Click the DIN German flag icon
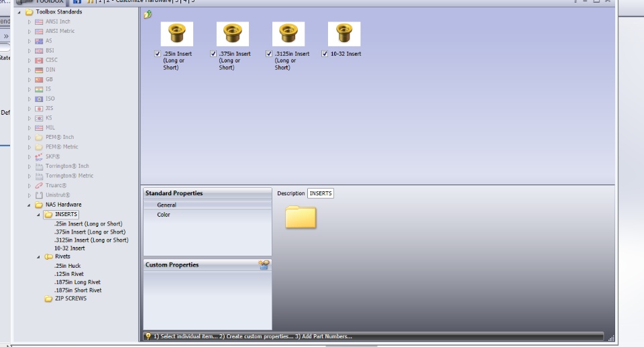This screenshot has height=347, width=644. pyautogui.click(x=39, y=70)
